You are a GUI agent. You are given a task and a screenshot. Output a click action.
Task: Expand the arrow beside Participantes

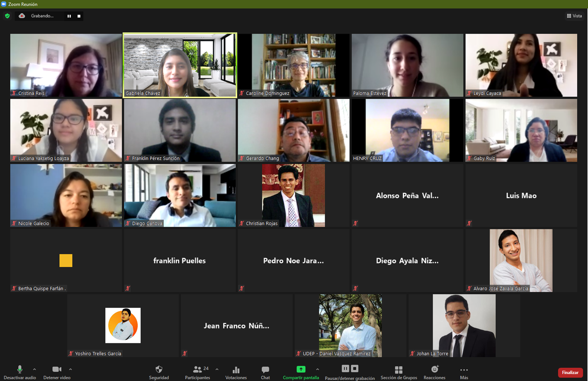[217, 369]
